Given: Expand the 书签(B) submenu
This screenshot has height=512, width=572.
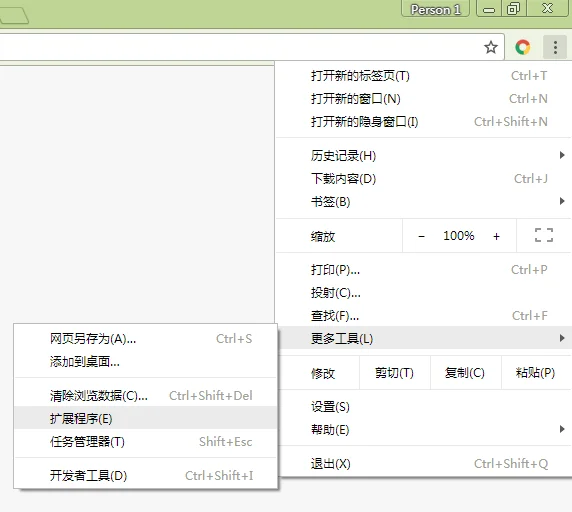Looking at the screenshot, I should point(423,202).
